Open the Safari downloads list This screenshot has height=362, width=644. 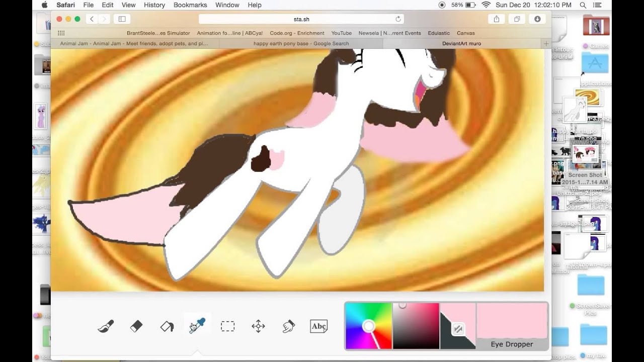pos(537,19)
